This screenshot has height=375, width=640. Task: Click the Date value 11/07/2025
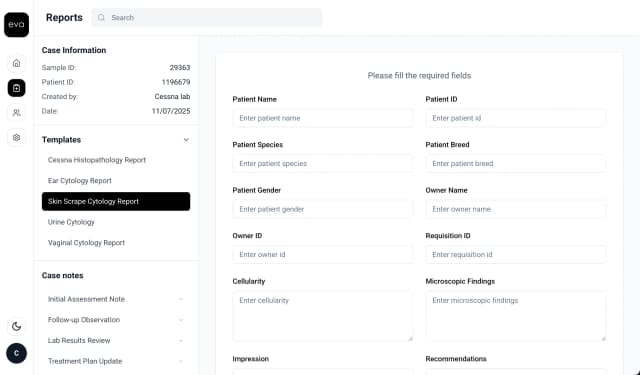coord(171,111)
